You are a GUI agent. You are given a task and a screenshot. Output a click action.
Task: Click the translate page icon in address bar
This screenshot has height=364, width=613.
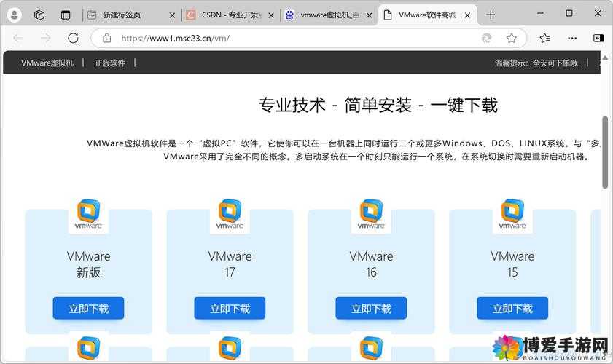click(x=486, y=38)
